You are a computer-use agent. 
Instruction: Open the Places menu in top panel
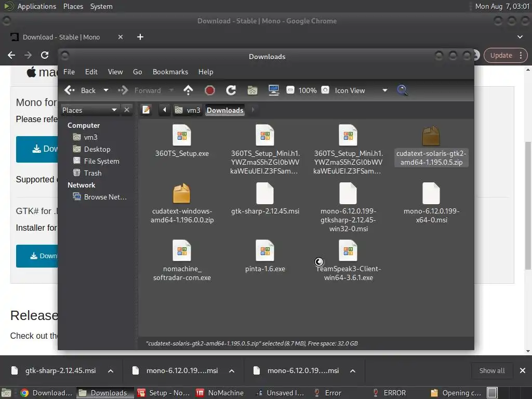click(73, 6)
